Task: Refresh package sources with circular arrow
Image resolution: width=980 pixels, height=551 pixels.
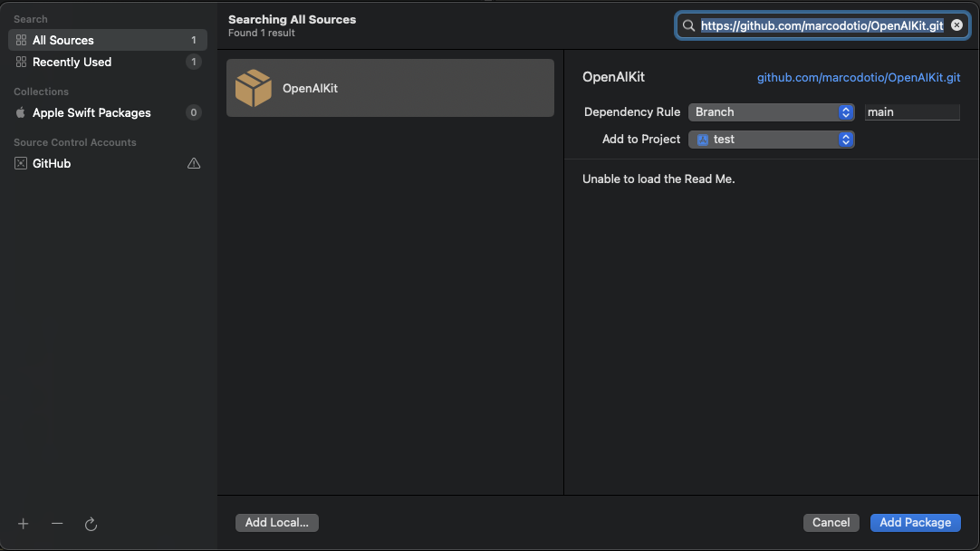Action: point(91,524)
